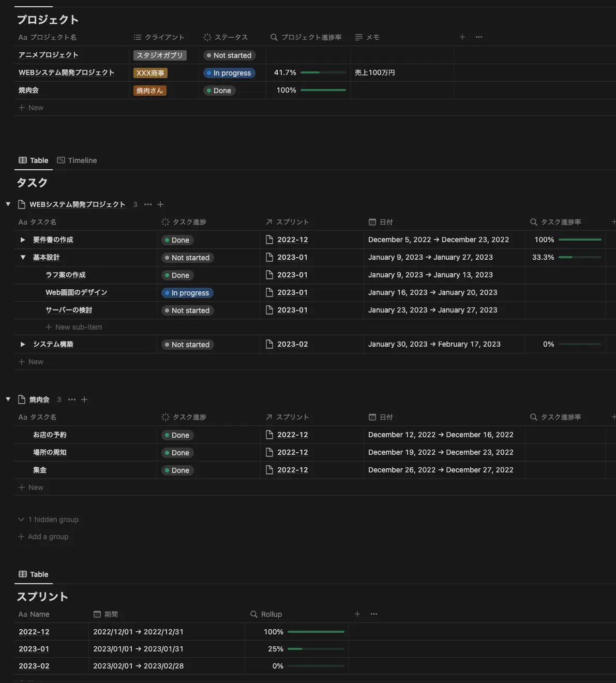Click plus icon beside WEBシステム開発プロジェクト group
Image resolution: width=616 pixels, height=683 pixels.
[x=160, y=204]
